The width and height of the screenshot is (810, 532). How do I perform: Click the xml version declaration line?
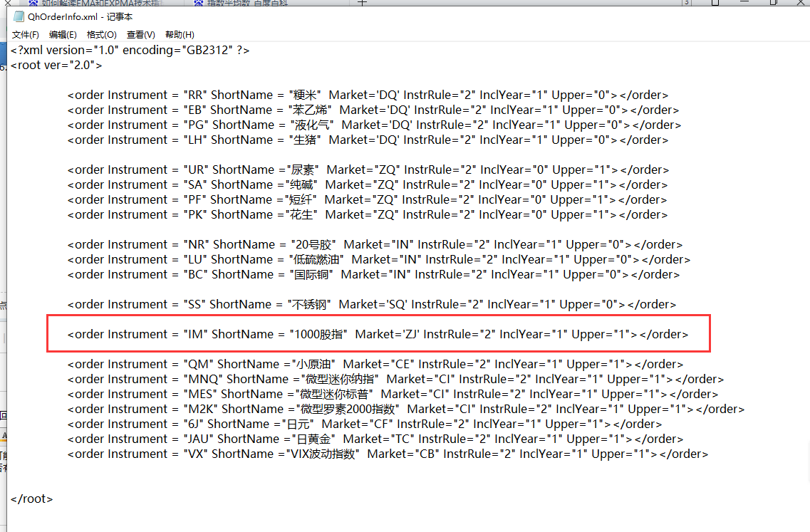130,50
